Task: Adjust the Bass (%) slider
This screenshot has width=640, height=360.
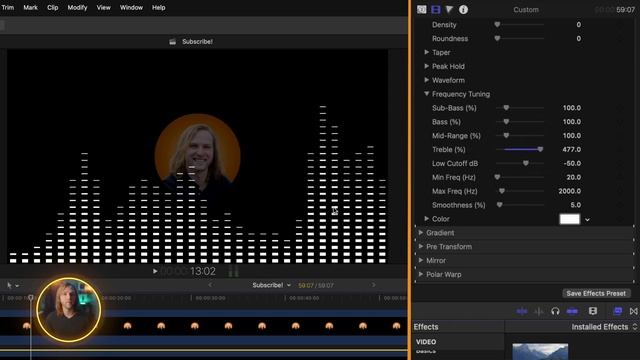Action: click(520, 122)
